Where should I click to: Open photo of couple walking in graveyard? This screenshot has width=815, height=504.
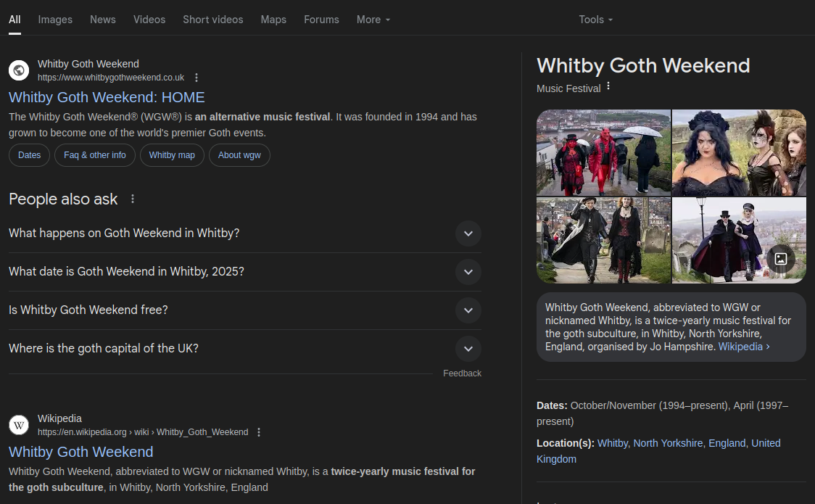(603, 240)
